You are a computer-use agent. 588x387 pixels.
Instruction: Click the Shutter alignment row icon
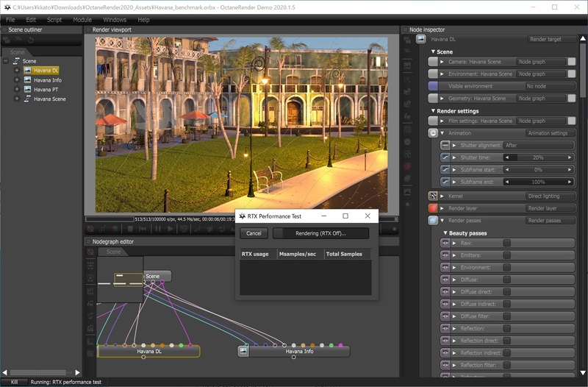point(445,145)
